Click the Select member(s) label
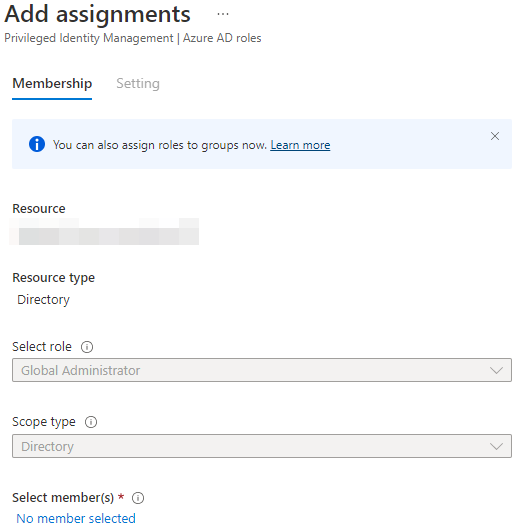The width and height of the screenshot is (517, 532). 63,498
